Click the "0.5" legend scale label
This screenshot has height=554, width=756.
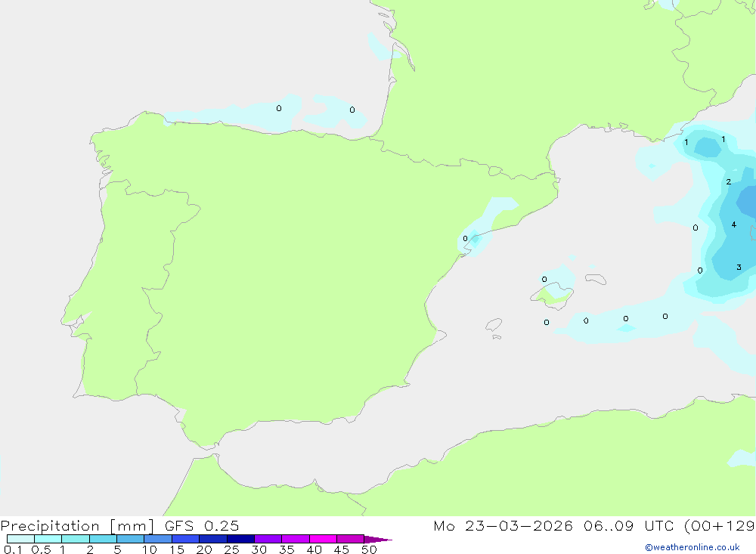click(41, 549)
